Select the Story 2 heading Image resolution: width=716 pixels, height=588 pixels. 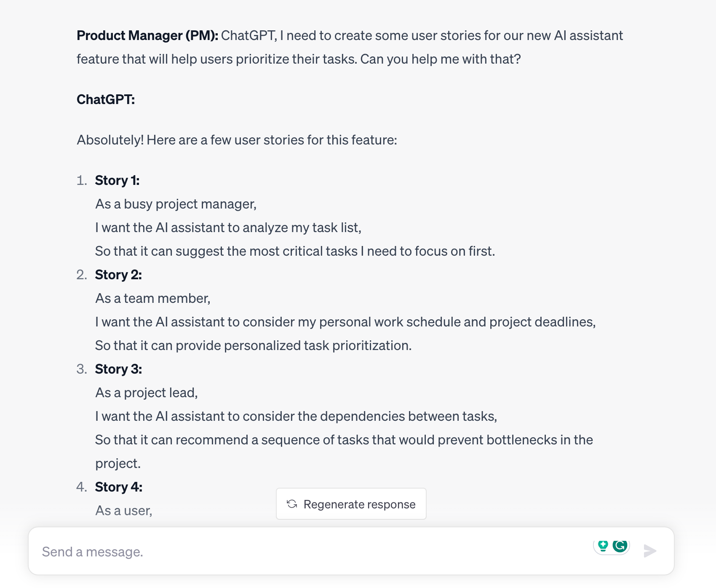click(x=118, y=275)
